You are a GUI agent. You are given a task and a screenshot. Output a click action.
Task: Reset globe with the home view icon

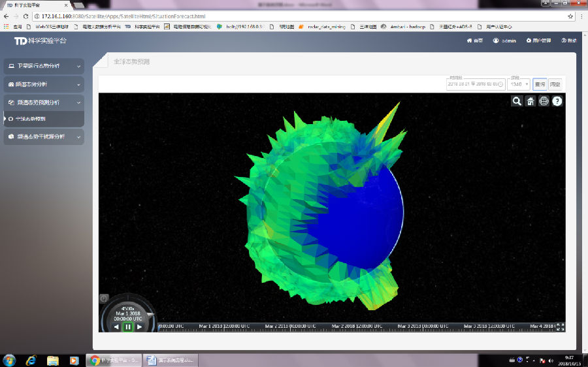531,101
